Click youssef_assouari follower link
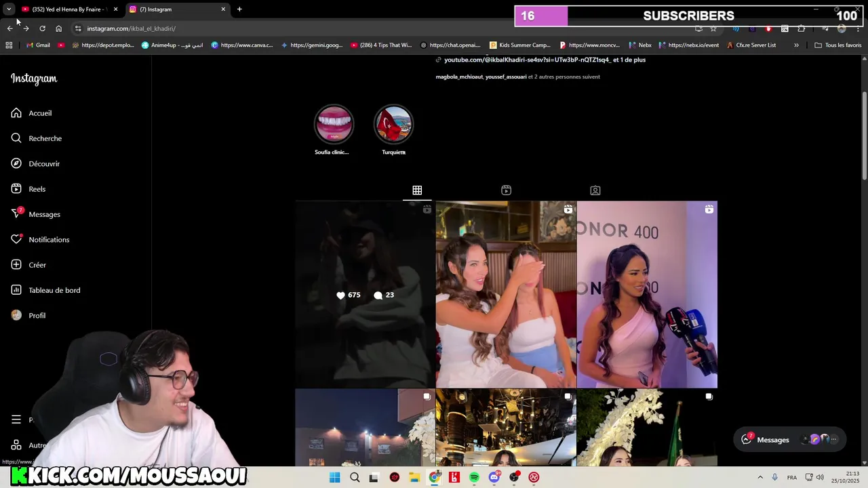This screenshot has width=868, height=488. pyautogui.click(x=506, y=77)
